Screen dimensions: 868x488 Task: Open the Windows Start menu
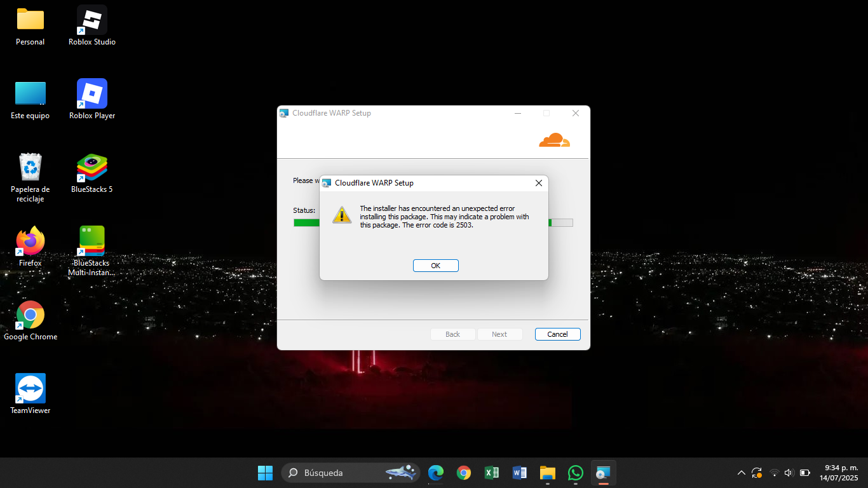(265, 473)
